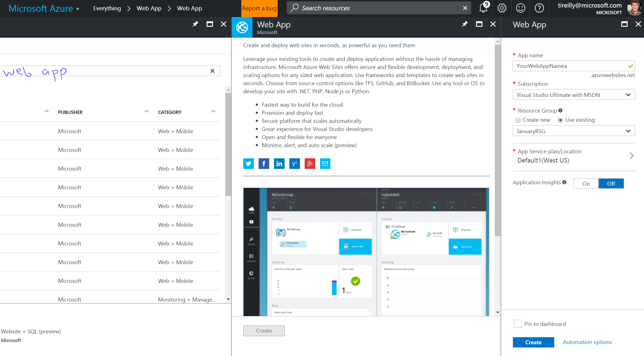Turn Application Insights On
The image size is (644, 356).
pyautogui.click(x=586, y=183)
